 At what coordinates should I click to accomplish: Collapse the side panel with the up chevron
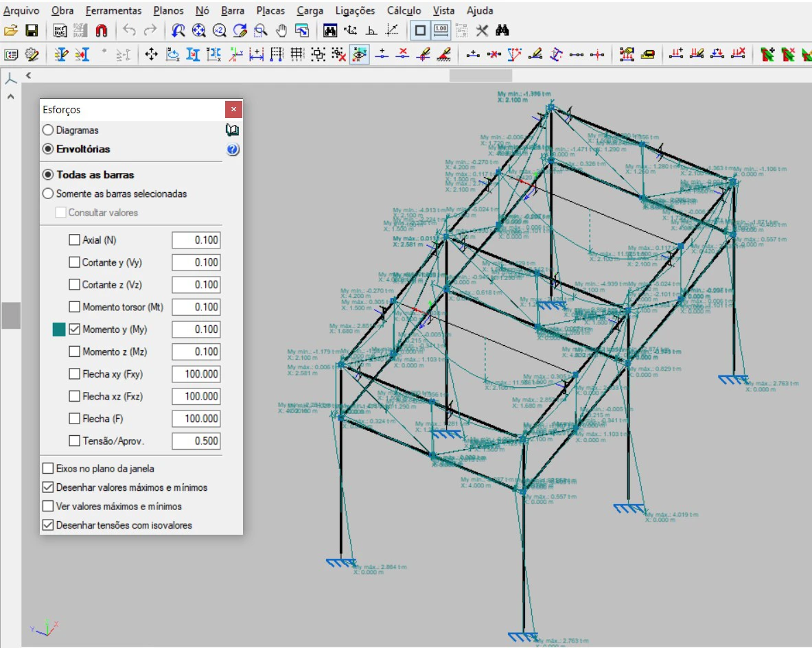tap(11, 97)
